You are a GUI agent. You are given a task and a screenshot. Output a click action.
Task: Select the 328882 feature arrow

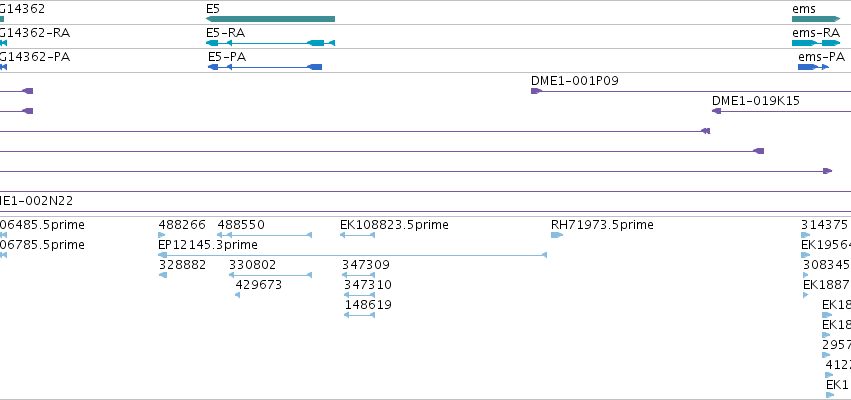[x=163, y=275]
